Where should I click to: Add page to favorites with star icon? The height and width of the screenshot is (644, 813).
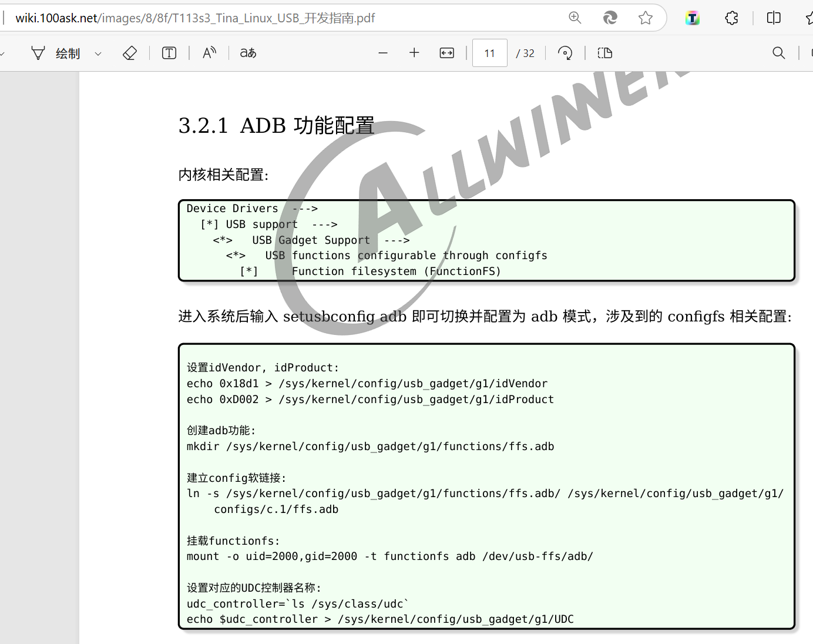click(646, 18)
